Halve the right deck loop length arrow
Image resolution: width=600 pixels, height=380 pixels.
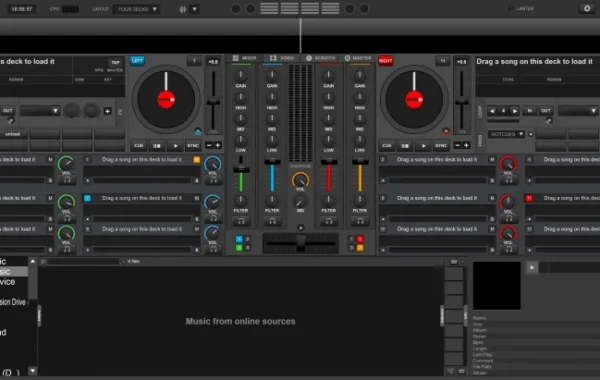click(492, 111)
